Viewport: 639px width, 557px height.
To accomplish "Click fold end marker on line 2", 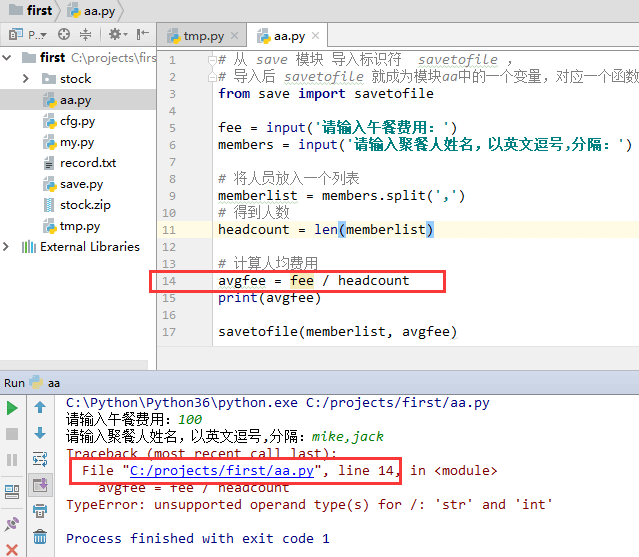I will coord(212,77).
